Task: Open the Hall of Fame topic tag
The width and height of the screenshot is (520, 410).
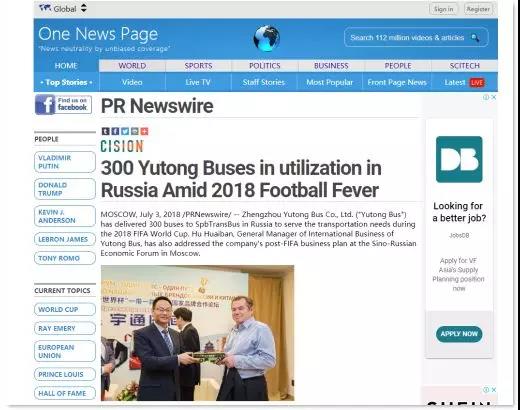Action: click(x=65, y=393)
